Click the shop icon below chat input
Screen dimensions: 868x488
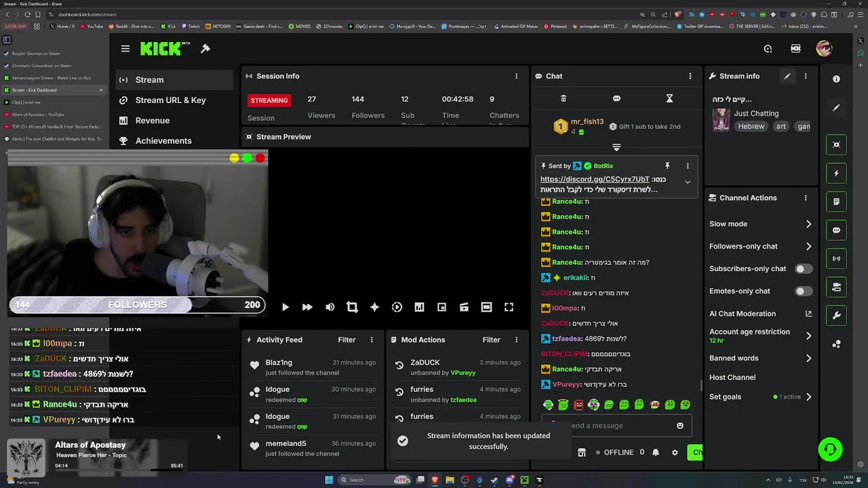pos(581,452)
